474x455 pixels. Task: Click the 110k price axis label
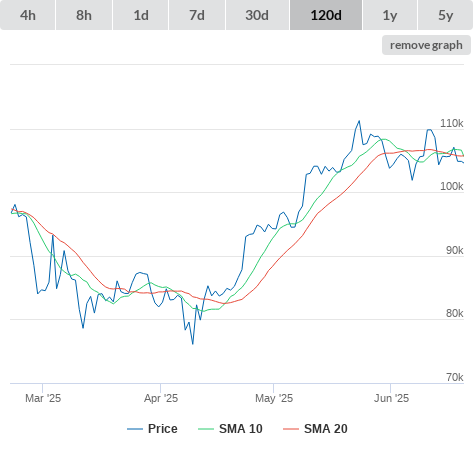coord(452,123)
